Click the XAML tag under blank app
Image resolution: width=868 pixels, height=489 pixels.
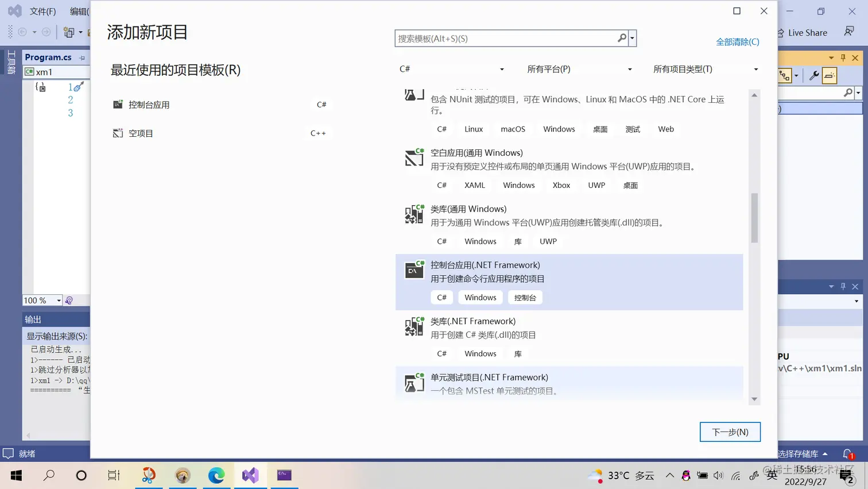point(474,186)
